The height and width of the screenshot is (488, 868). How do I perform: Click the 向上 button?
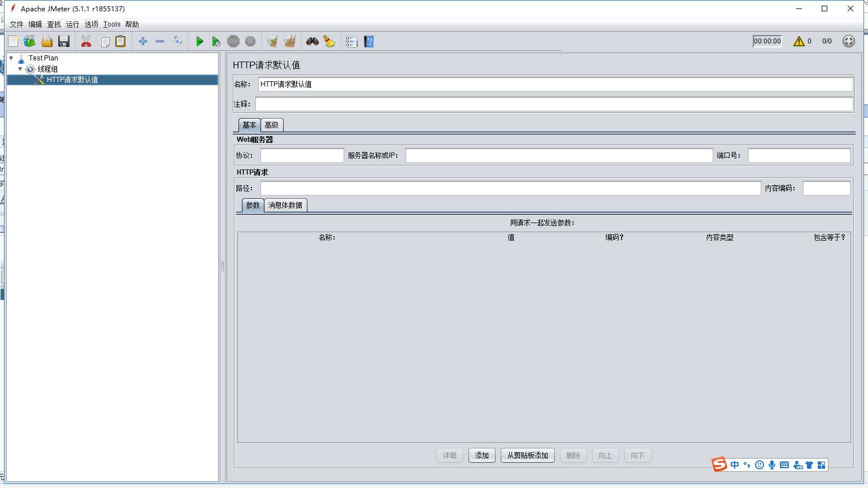tap(605, 455)
